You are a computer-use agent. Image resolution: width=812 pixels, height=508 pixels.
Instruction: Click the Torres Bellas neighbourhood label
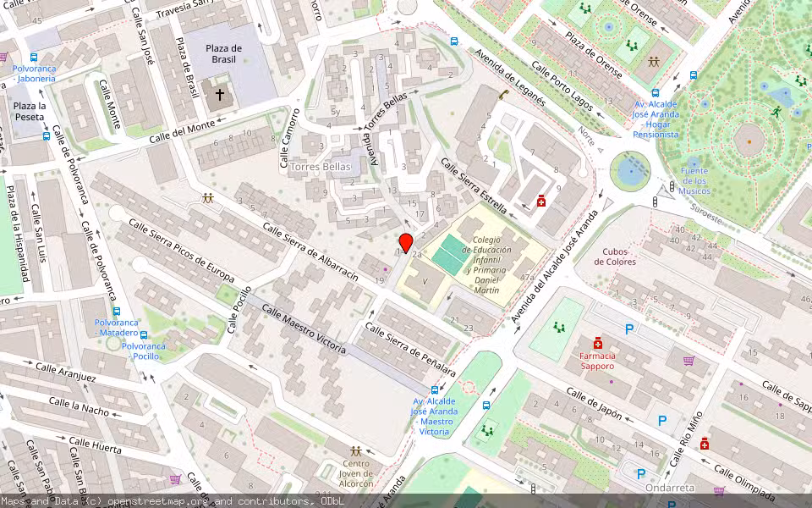pyautogui.click(x=320, y=167)
